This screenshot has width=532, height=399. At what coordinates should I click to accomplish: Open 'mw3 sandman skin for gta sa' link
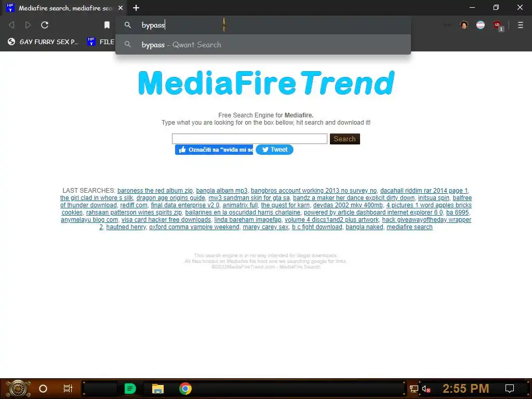click(x=249, y=198)
